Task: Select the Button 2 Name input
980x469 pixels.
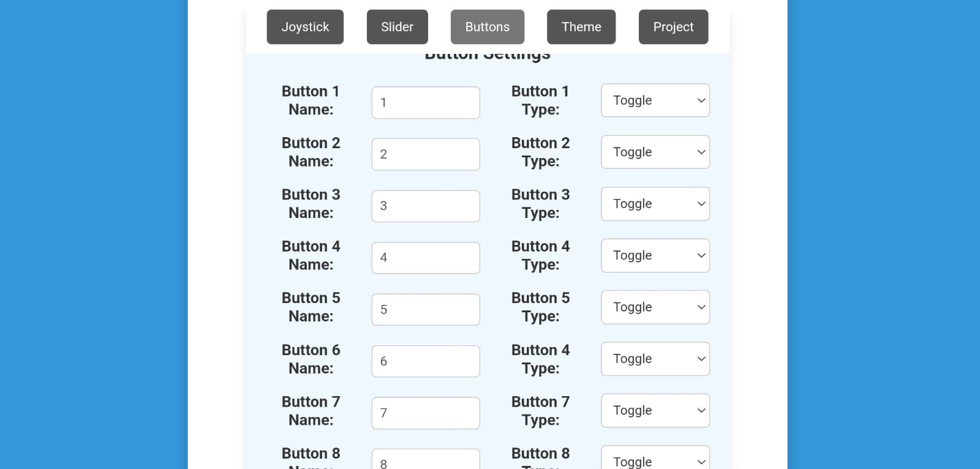Action: click(425, 154)
